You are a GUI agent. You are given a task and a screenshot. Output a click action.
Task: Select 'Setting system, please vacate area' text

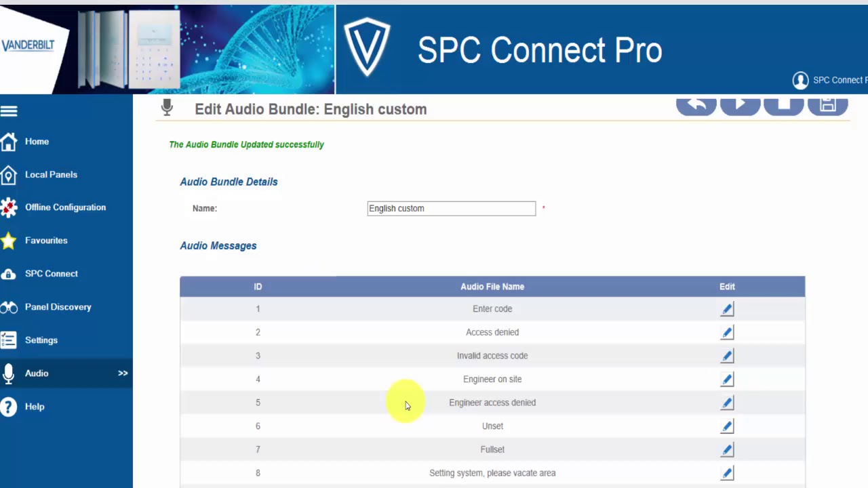[x=492, y=473]
